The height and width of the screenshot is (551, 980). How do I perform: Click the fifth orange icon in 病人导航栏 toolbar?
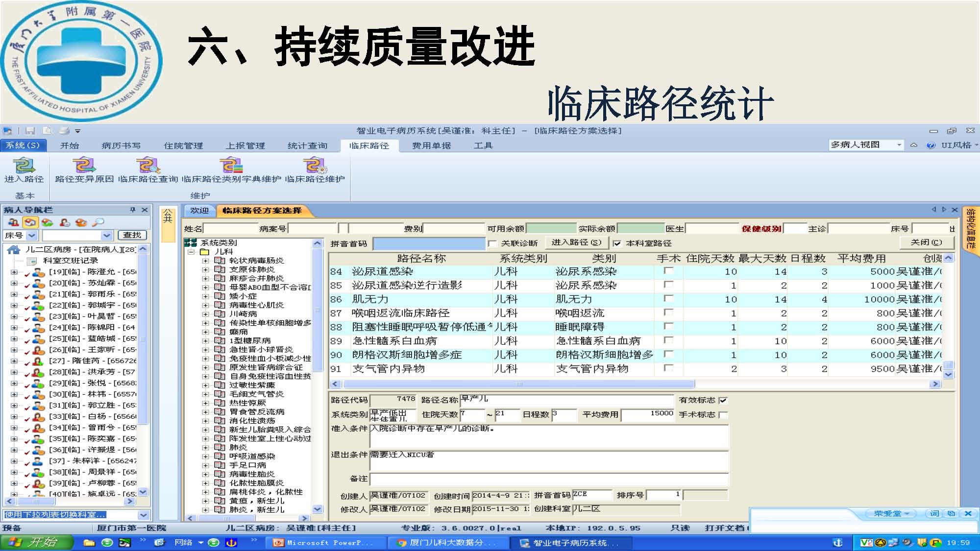[x=81, y=222]
